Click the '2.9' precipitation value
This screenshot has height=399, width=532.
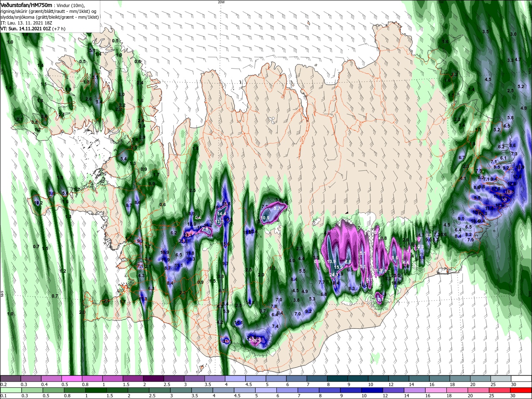pos(142,137)
